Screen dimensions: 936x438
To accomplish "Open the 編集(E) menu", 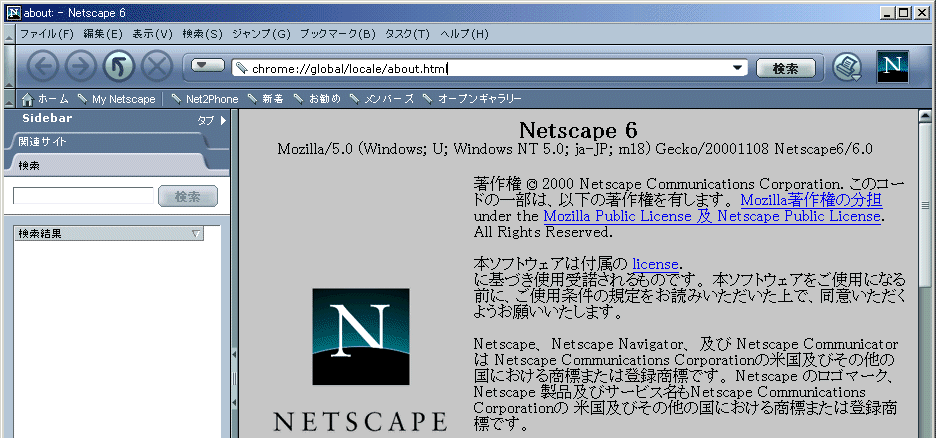I will [x=103, y=34].
